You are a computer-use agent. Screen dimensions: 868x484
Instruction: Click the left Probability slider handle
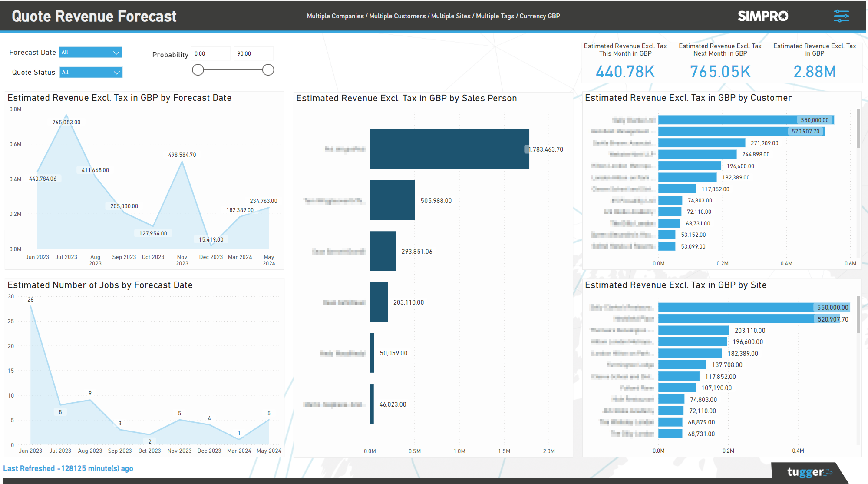click(x=198, y=70)
